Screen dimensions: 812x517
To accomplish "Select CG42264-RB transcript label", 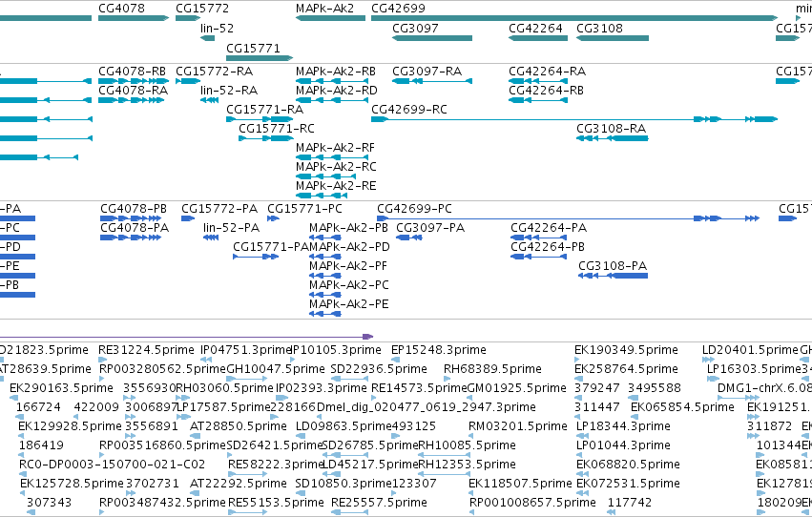I will pos(546,90).
